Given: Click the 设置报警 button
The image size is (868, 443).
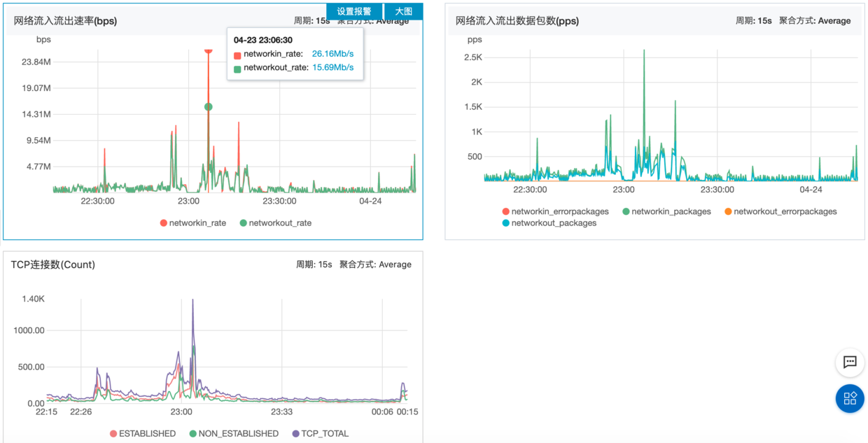Looking at the screenshot, I should [x=354, y=11].
